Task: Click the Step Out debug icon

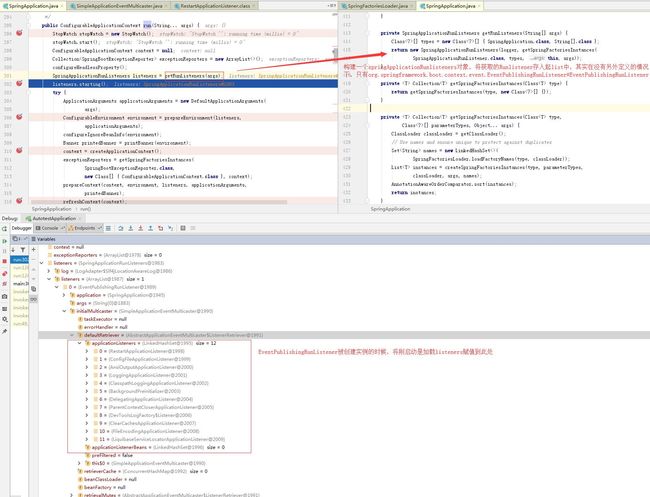Action: tap(150, 228)
